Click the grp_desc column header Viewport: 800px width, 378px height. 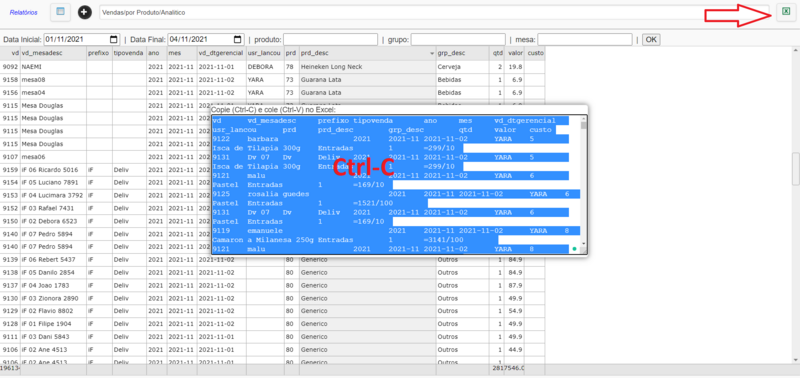(x=463, y=53)
